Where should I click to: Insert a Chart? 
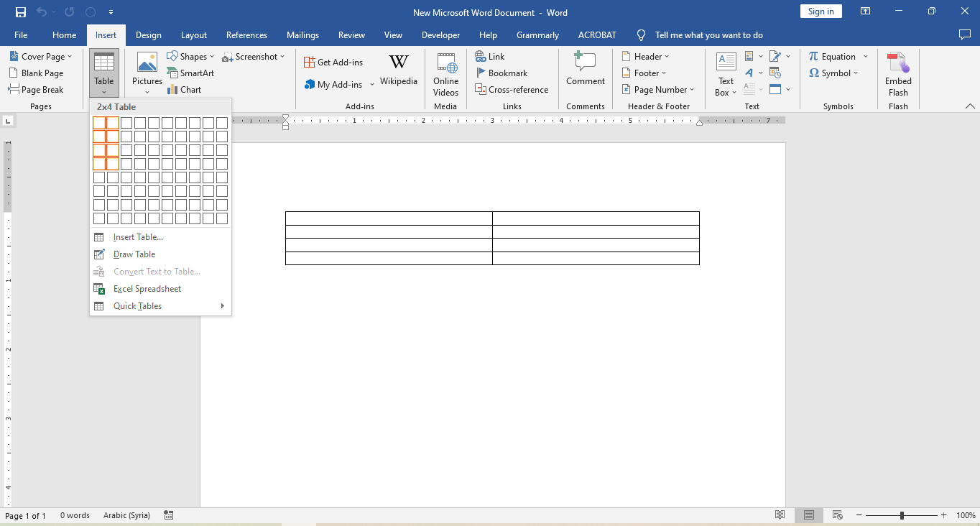[184, 90]
